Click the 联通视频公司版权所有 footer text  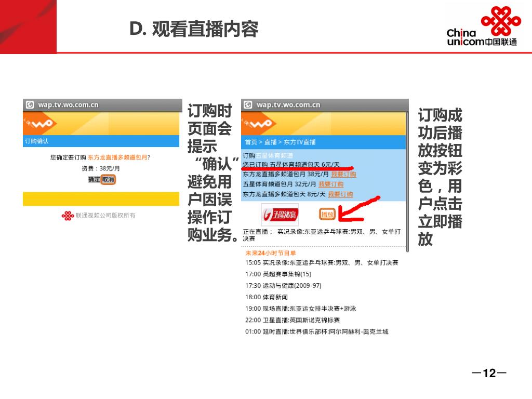tap(105, 216)
